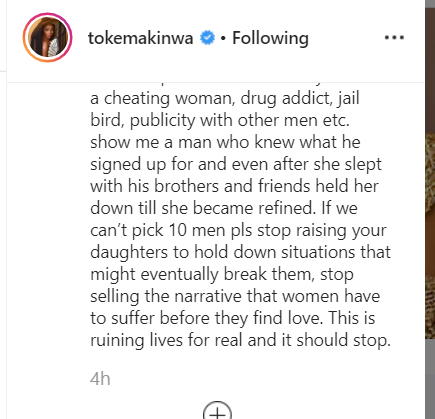Screen dimensions: 435x419
Task: Click the line 'might eventually break them, stop'
Action: (x=222, y=274)
